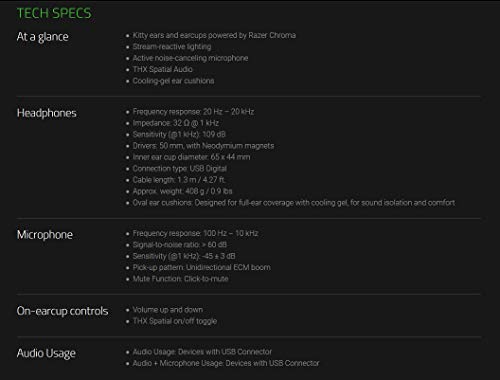Click Active noise-canceling microphone text
This screenshot has height=380, width=500.
tap(190, 58)
